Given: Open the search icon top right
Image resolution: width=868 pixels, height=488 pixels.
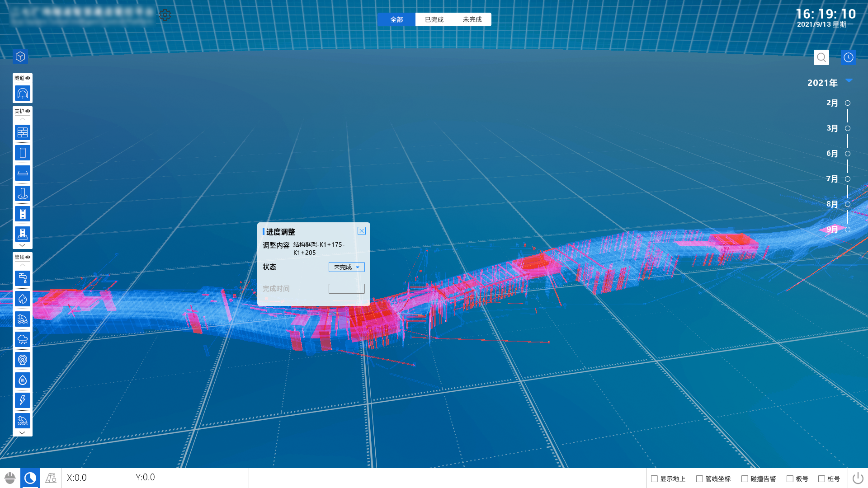Looking at the screenshot, I should [821, 57].
